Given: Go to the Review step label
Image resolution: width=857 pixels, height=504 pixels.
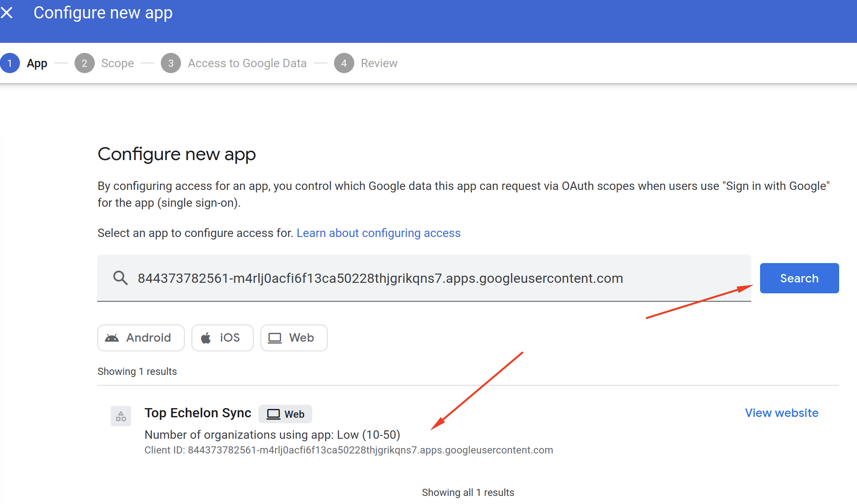Looking at the screenshot, I should pyautogui.click(x=379, y=64).
